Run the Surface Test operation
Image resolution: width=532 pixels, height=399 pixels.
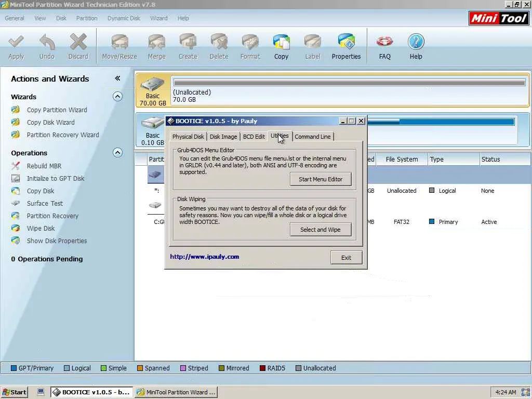click(x=45, y=203)
